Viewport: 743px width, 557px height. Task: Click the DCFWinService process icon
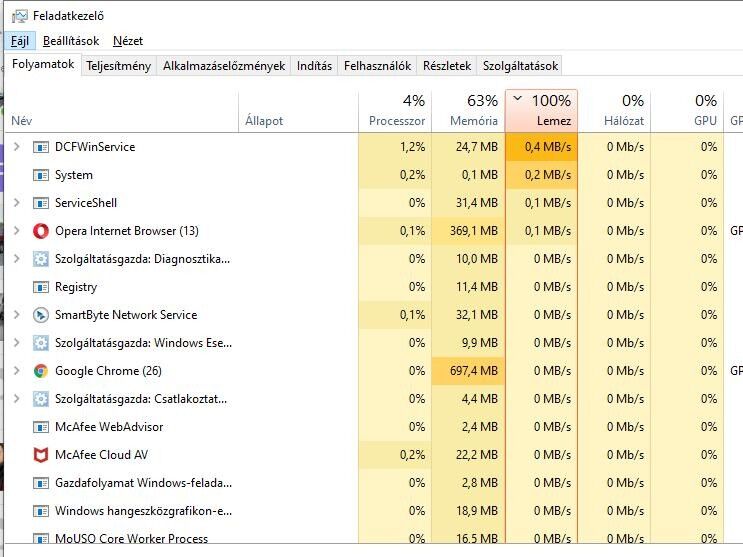(41, 147)
